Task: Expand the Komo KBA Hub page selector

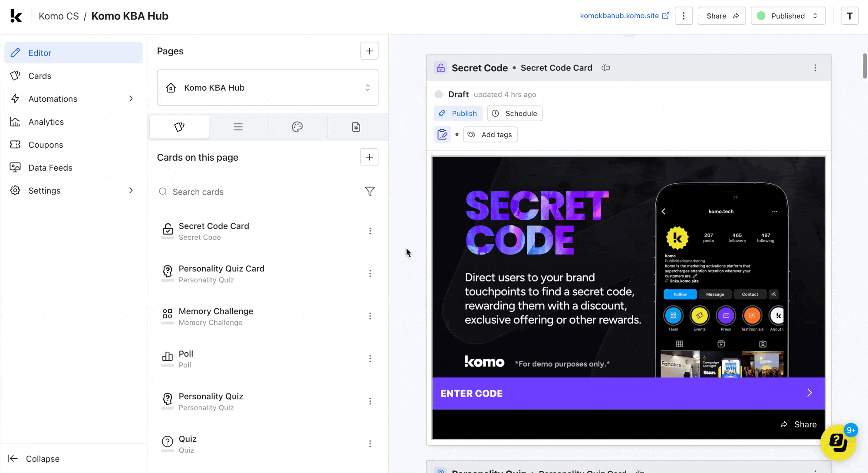Action: click(267, 88)
